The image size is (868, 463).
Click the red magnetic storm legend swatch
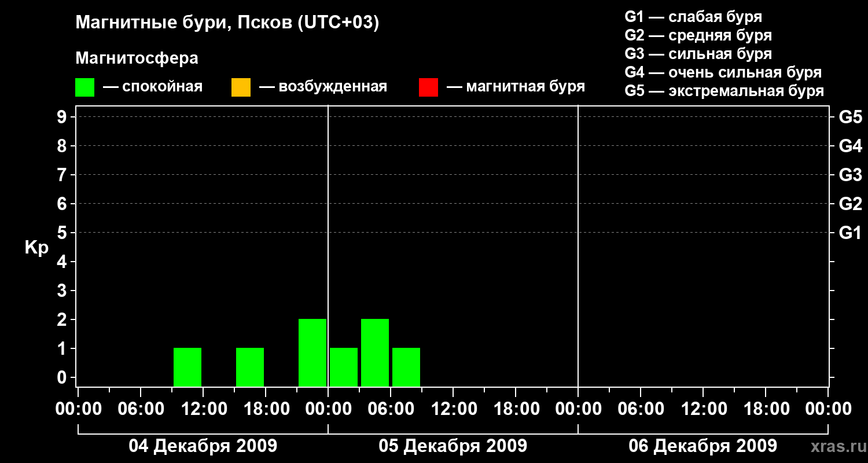[x=428, y=87]
